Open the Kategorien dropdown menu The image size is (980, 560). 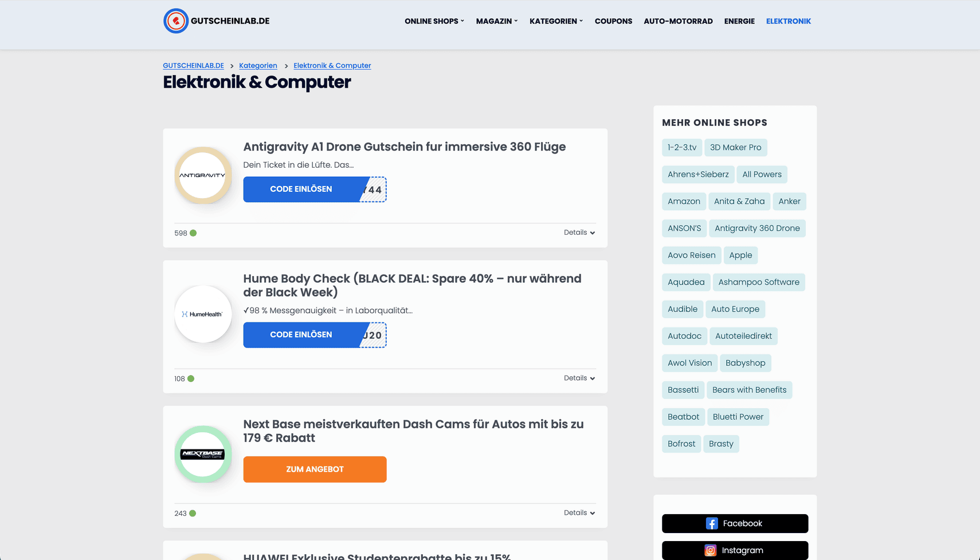pos(555,21)
